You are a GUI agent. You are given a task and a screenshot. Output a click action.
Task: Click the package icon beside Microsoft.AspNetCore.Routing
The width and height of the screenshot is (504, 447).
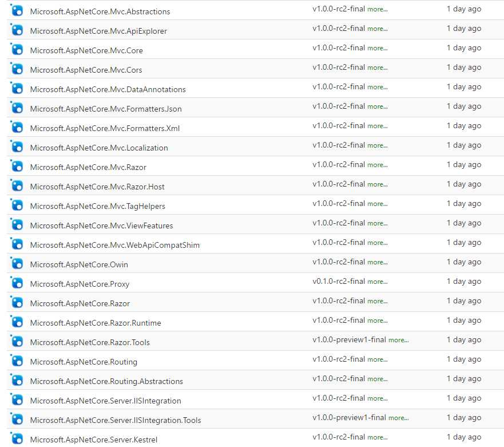click(x=17, y=361)
